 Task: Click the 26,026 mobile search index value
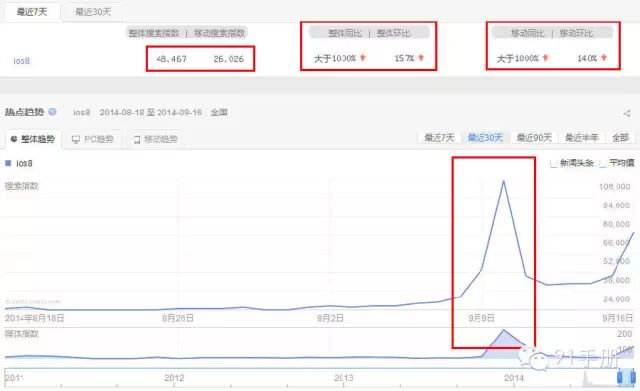click(229, 59)
